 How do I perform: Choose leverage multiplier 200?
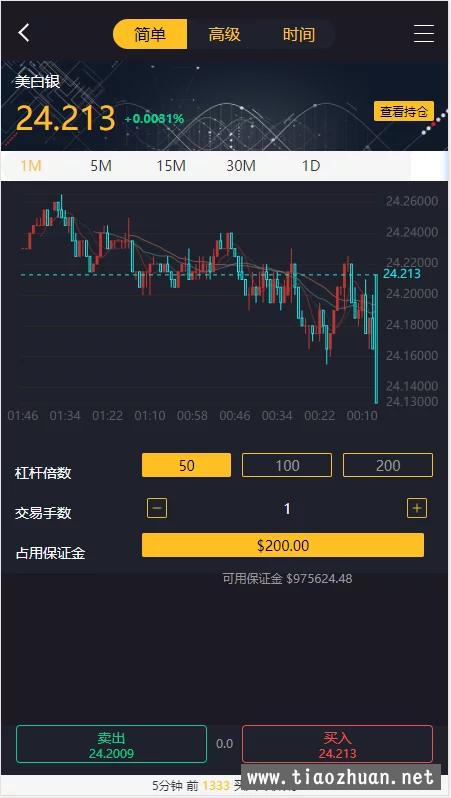click(x=388, y=465)
